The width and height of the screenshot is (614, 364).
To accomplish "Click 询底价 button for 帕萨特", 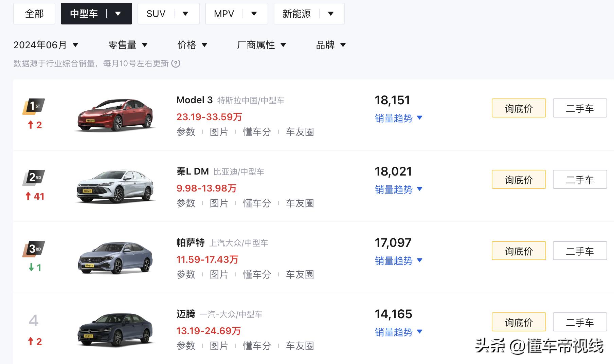I will pos(519,251).
